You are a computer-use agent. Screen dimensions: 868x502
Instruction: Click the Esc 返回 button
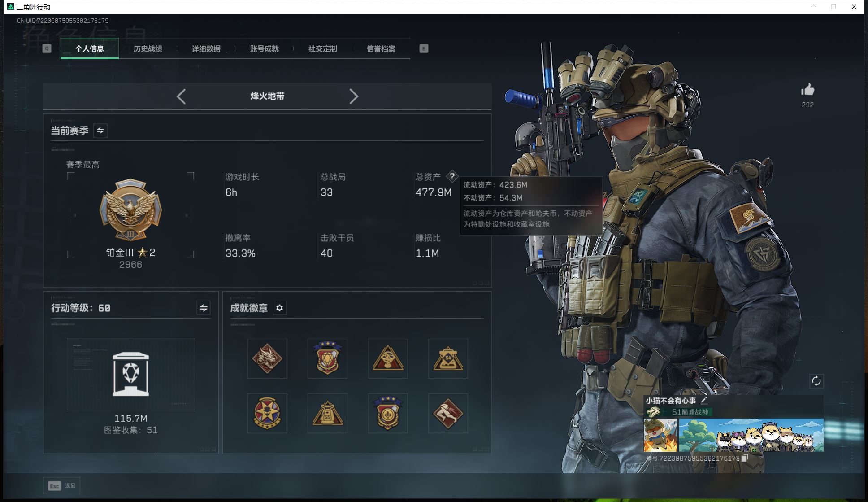pos(62,486)
